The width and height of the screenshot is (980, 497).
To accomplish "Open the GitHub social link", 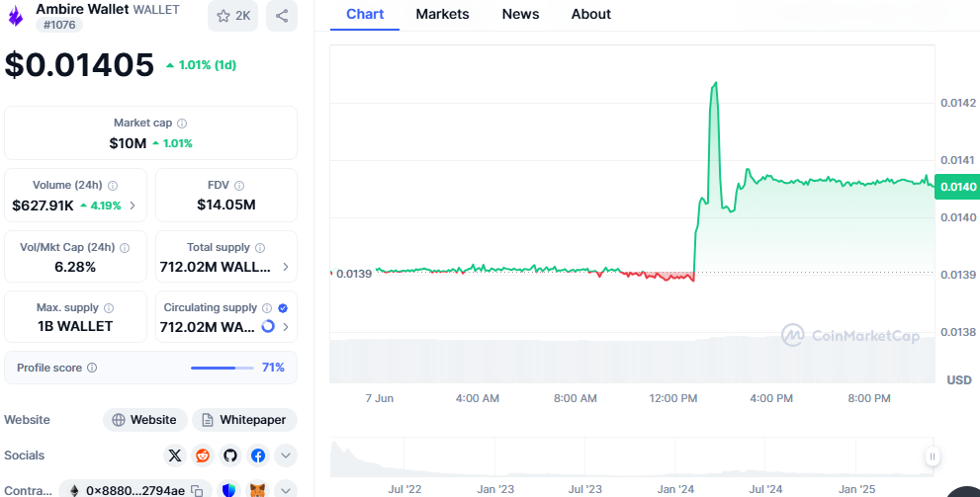I will click(230, 456).
